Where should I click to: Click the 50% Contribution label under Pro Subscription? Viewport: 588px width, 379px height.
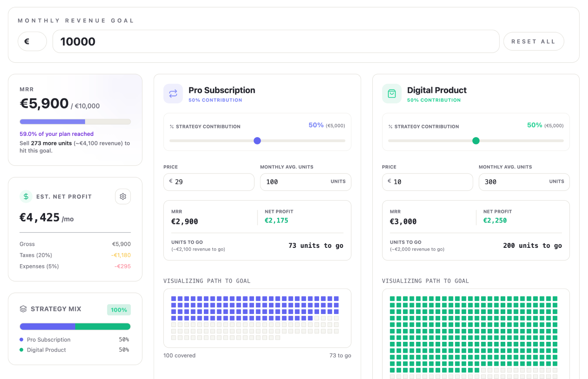215,100
